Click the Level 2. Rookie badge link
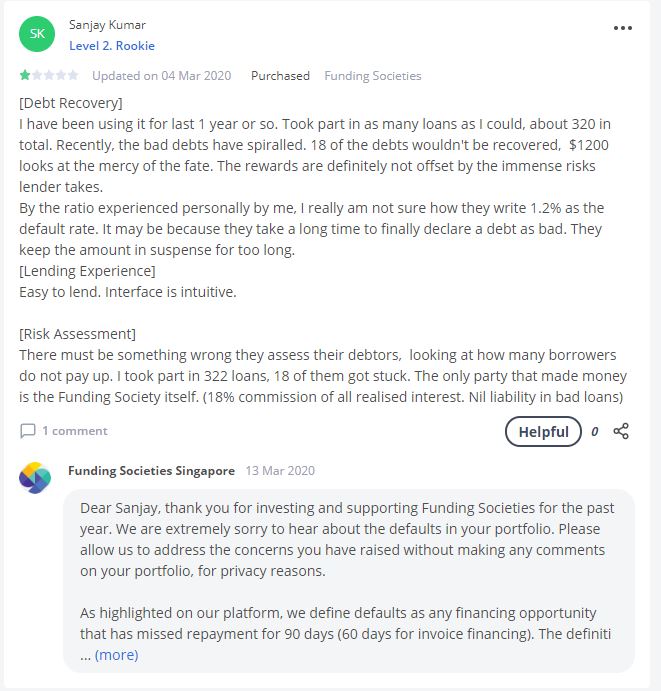This screenshot has width=661, height=691. 112,46
